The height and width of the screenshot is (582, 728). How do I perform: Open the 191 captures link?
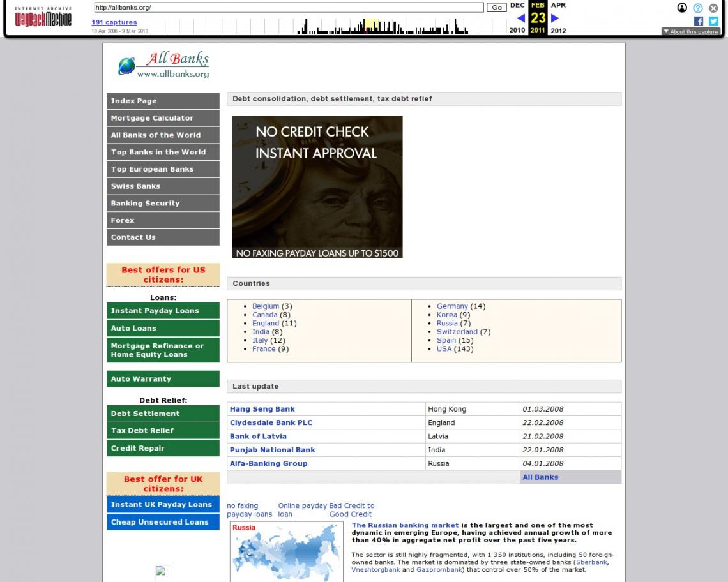[114, 22]
